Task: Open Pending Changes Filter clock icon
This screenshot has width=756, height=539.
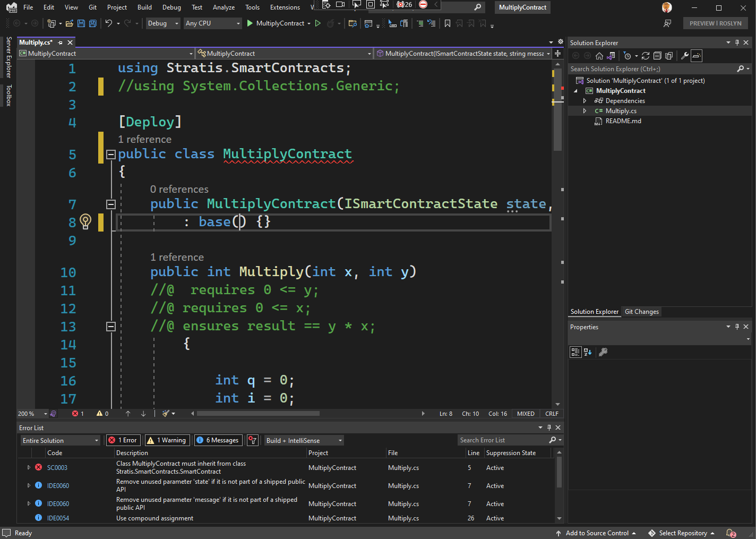Action: click(628, 56)
